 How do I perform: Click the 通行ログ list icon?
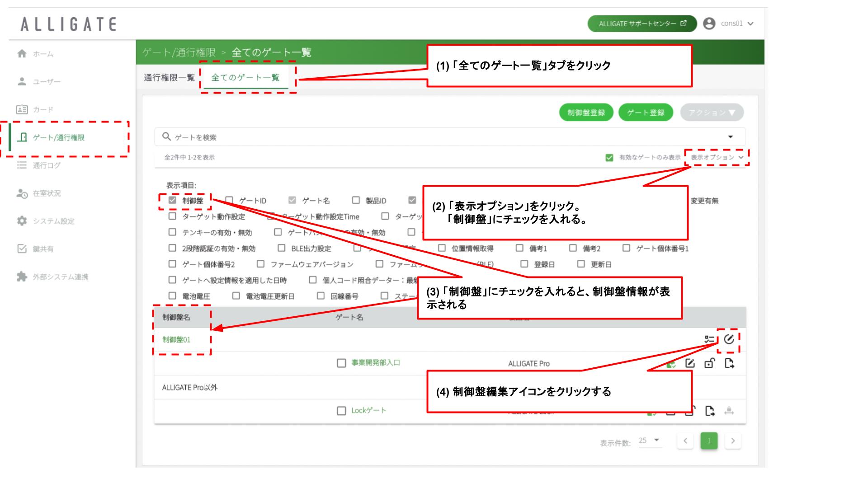point(22,165)
